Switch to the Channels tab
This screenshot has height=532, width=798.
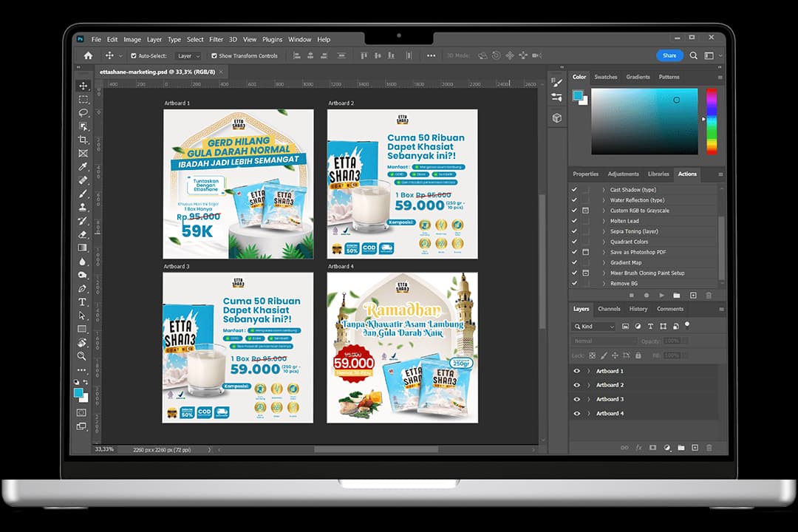(609, 309)
